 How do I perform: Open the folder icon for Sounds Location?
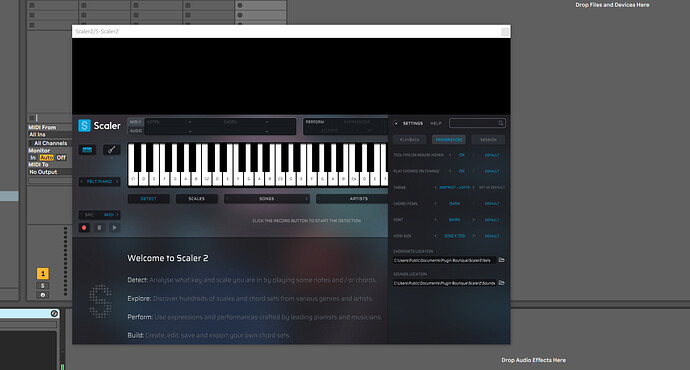[501, 283]
